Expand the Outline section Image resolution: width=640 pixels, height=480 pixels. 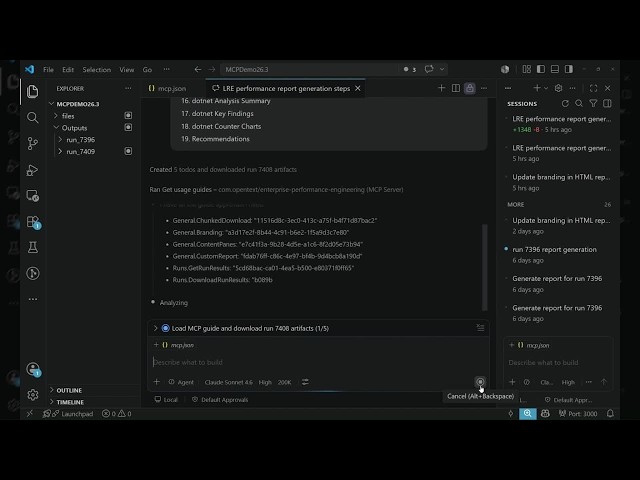(69, 390)
